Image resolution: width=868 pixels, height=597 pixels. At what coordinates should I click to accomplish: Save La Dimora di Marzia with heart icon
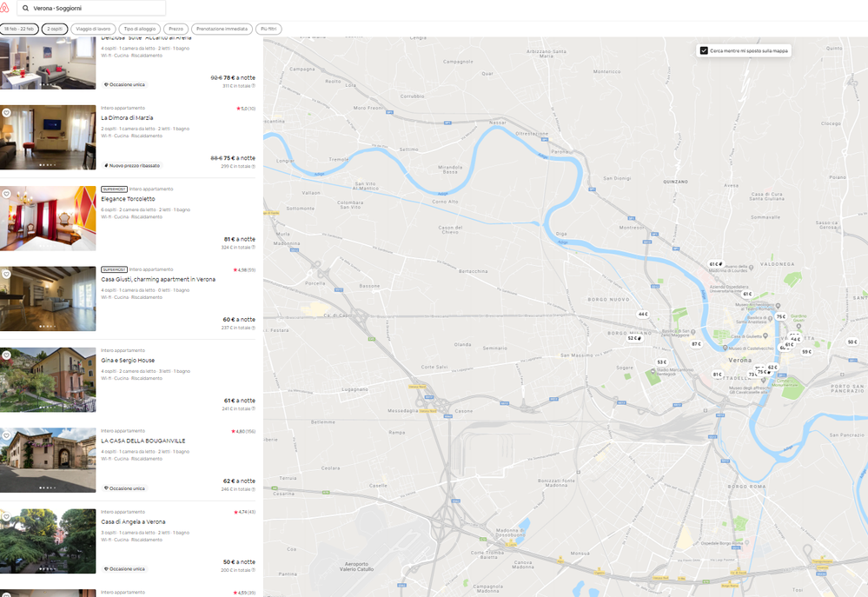(7, 113)
